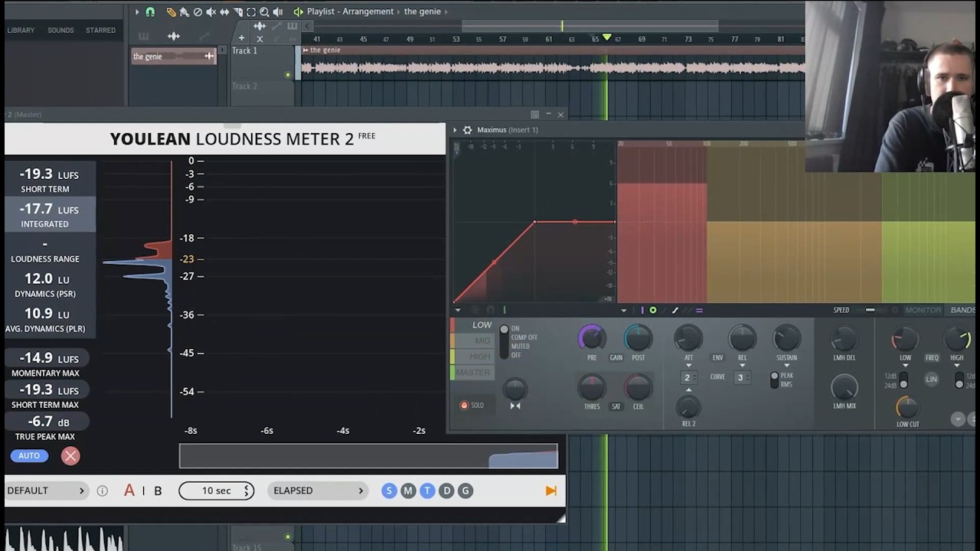Click the add track plus icon
The image size is (980, 551).
tap(241, 37)
